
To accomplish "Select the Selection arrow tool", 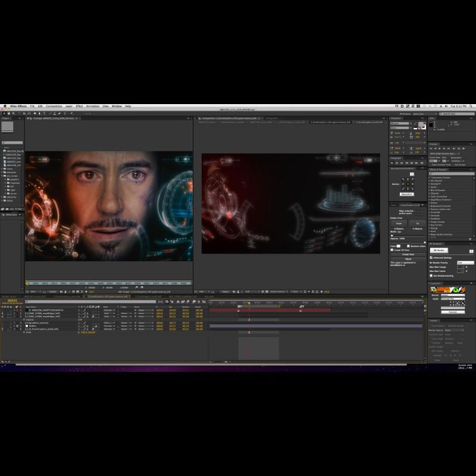I will (x=4, y=113).
